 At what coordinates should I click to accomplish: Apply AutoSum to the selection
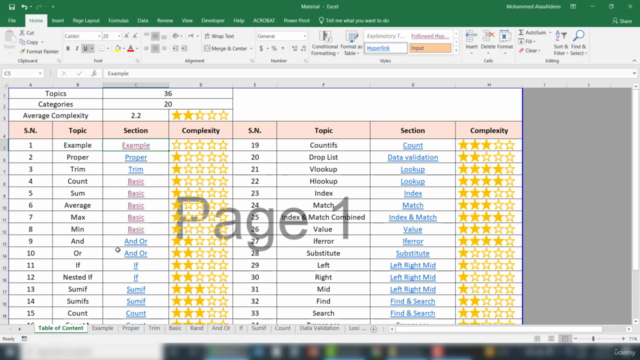click(x=532, y=32)
